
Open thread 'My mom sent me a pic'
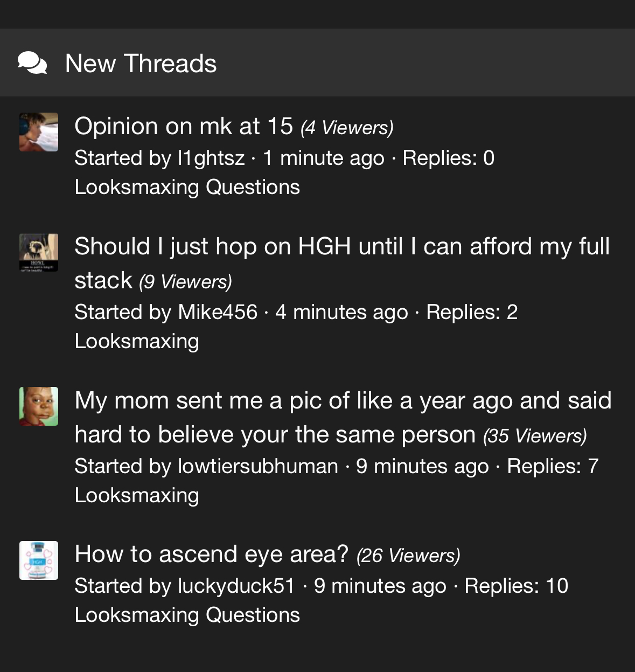343,417
